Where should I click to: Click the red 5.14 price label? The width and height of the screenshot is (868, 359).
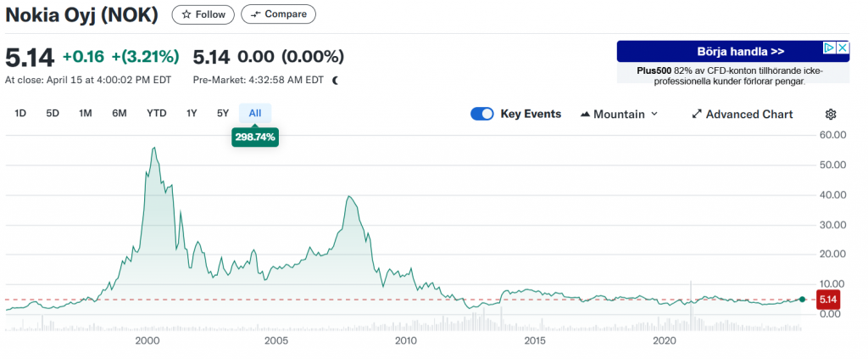coord(828,299)
